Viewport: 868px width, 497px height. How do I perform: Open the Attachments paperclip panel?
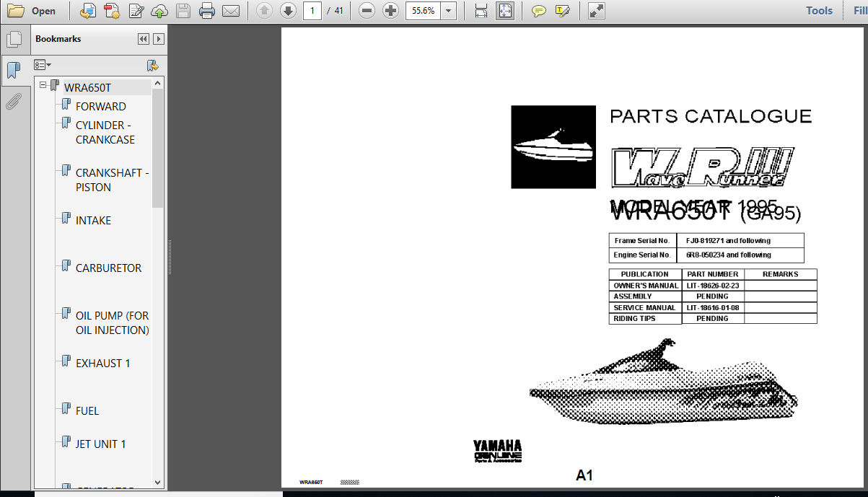pos(13,100)
